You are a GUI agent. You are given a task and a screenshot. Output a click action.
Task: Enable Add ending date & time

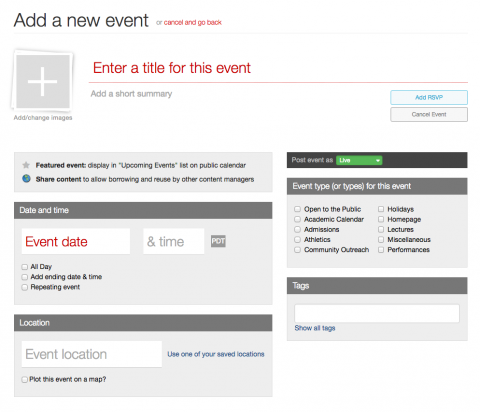(24, 277)
